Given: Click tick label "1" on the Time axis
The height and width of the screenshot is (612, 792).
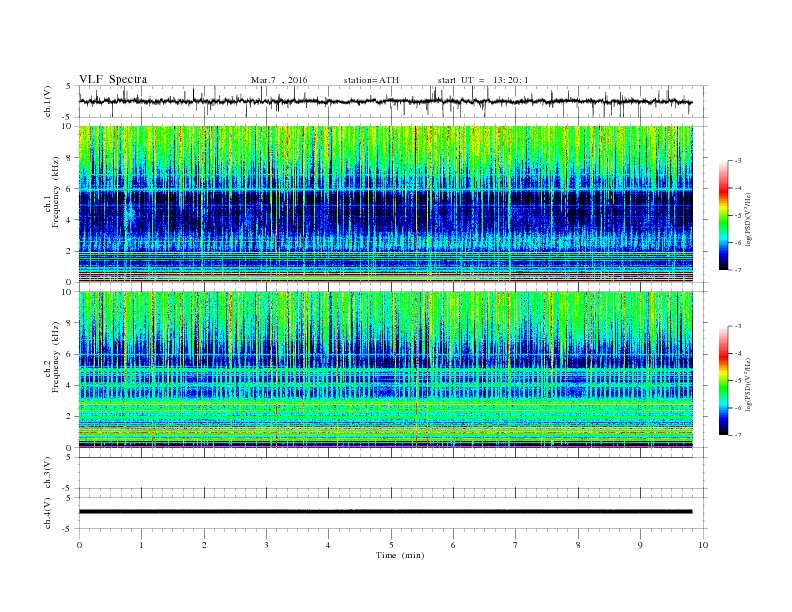Looking at the screenshot, I should 141,545.
